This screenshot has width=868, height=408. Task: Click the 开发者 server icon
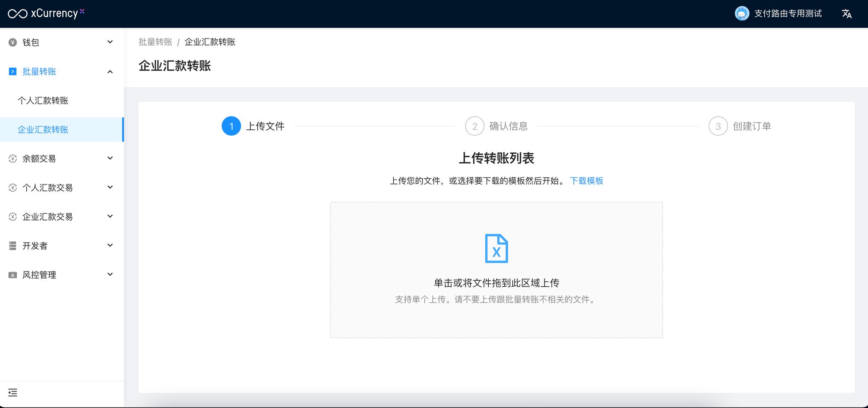pos(13,246)
